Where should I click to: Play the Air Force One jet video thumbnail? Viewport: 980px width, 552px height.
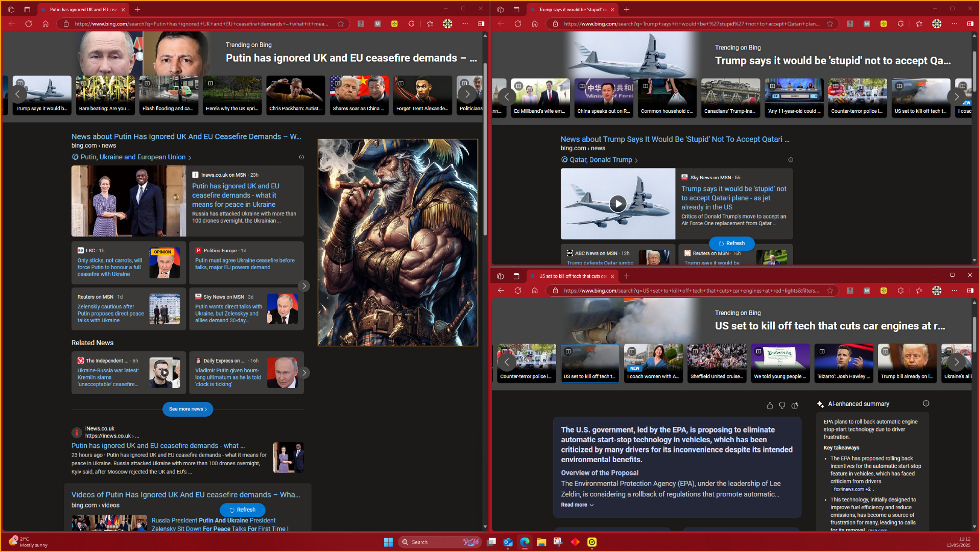coord(618,204)
